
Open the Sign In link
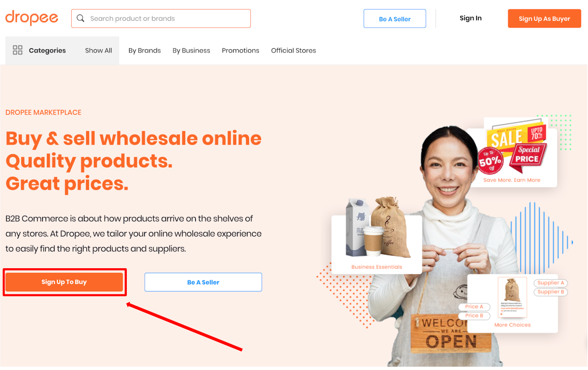tap(470, 18)
